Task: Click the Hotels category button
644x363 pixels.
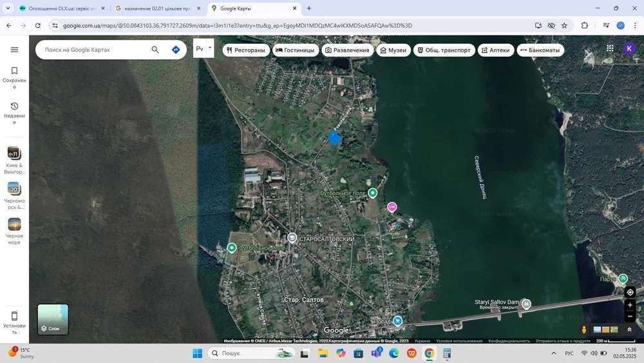Action: pos(295,50)
